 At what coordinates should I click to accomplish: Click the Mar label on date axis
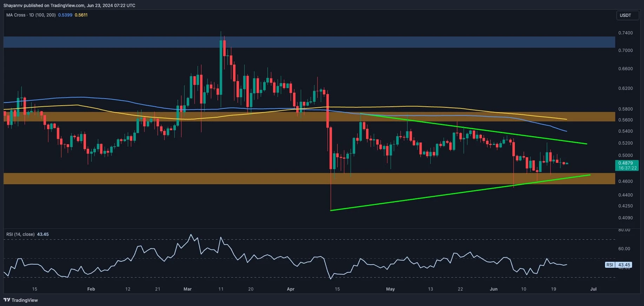[x=187, y=289]
